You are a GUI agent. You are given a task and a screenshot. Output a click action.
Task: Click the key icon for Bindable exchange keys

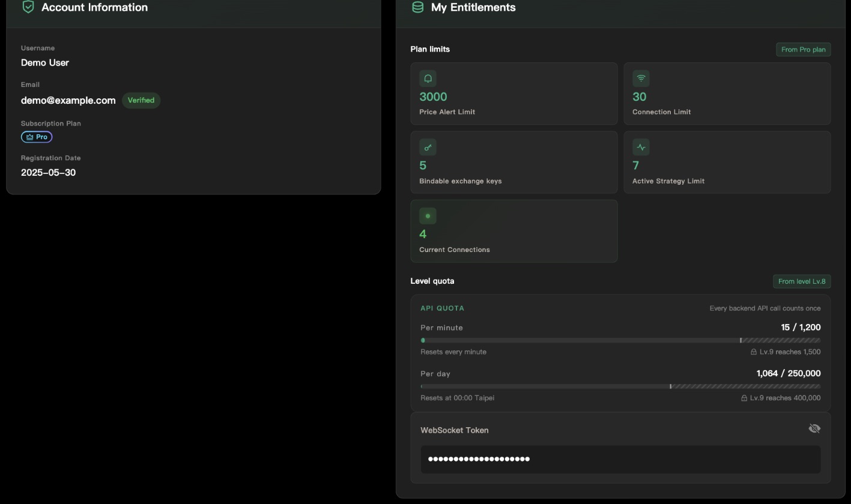[x=428, y=147]
